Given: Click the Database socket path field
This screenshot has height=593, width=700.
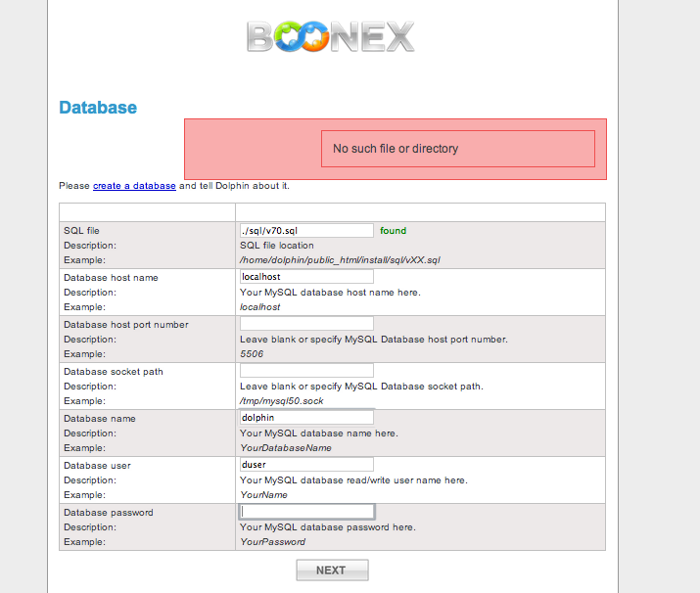Looking at the screenshot, I should click(x=306, y=370).
